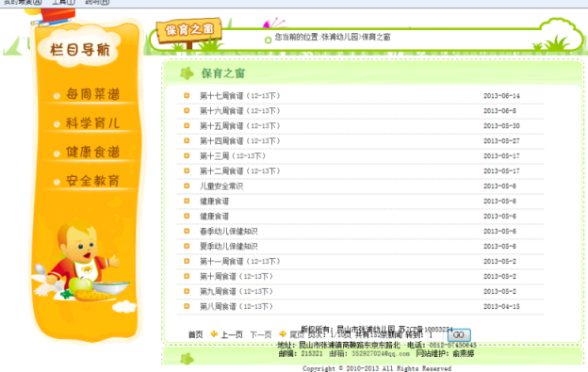Viewport: 588px width, 372px height.
Task: Open the 夏季幼儿保健知识 article
Action: pyautogui.click(x=229, y=246)
